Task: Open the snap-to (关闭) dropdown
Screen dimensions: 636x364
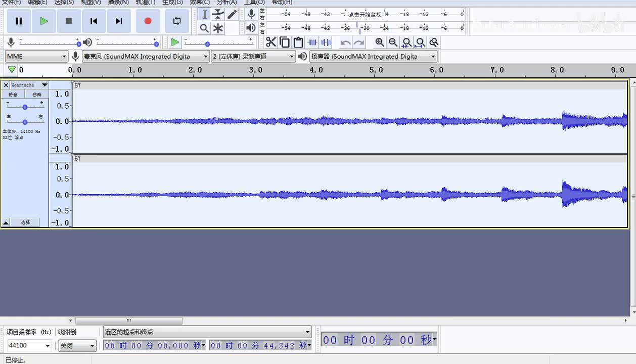Action: coord(77,346)
